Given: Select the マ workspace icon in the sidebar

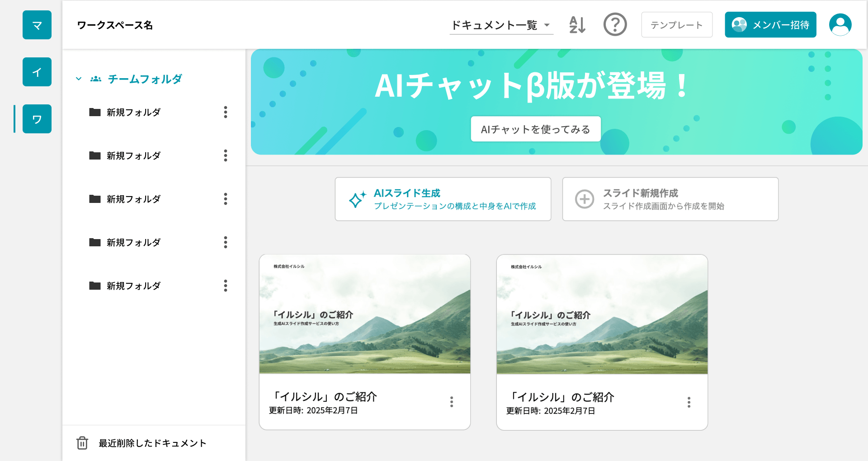Looking at the screenshot, I should tap(37, 25).
